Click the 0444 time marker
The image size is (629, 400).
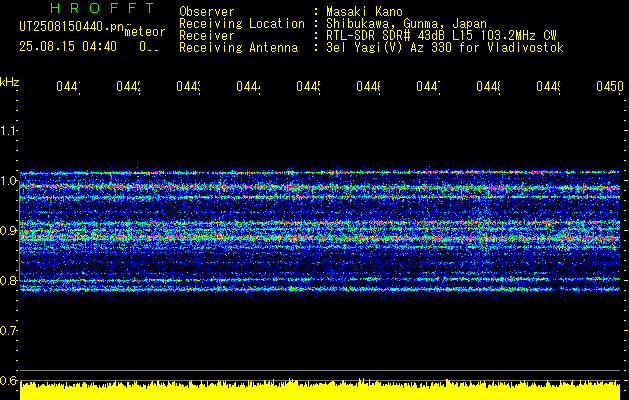click(x=248, y=86)
